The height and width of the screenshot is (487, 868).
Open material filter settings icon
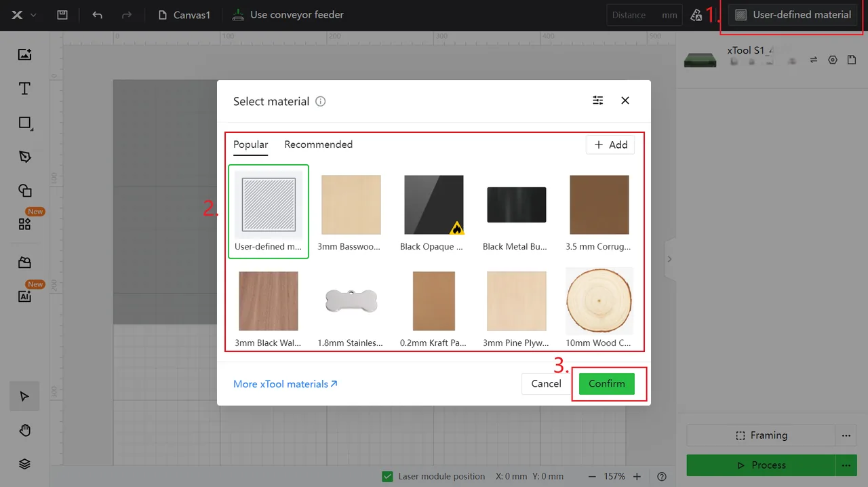tap(598, 100)
